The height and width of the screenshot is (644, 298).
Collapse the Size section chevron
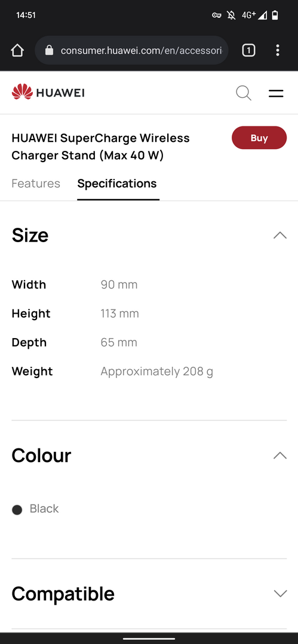280,236
